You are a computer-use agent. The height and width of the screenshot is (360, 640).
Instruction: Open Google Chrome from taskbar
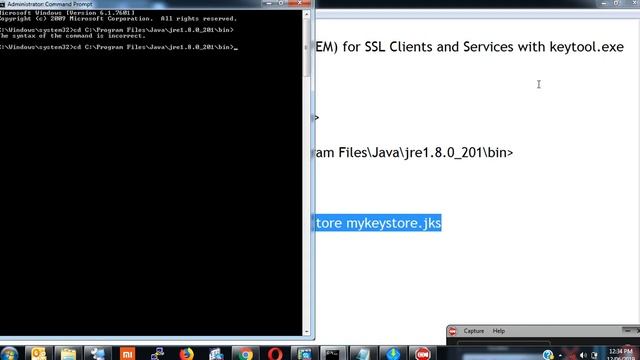click(245, 353)
